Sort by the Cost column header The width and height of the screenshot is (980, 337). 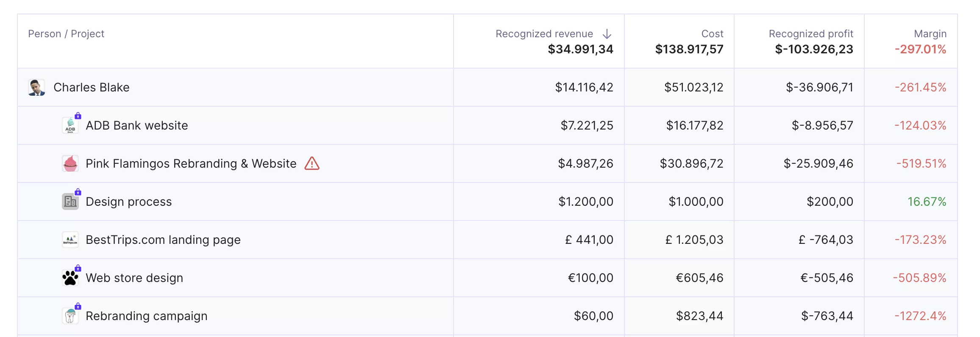tap(712, 34)
